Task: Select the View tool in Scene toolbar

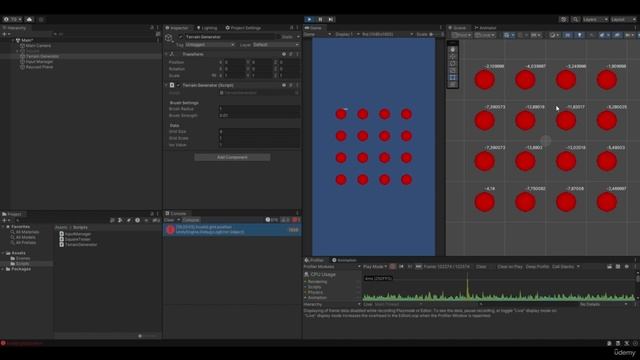Action: (452, 49)
